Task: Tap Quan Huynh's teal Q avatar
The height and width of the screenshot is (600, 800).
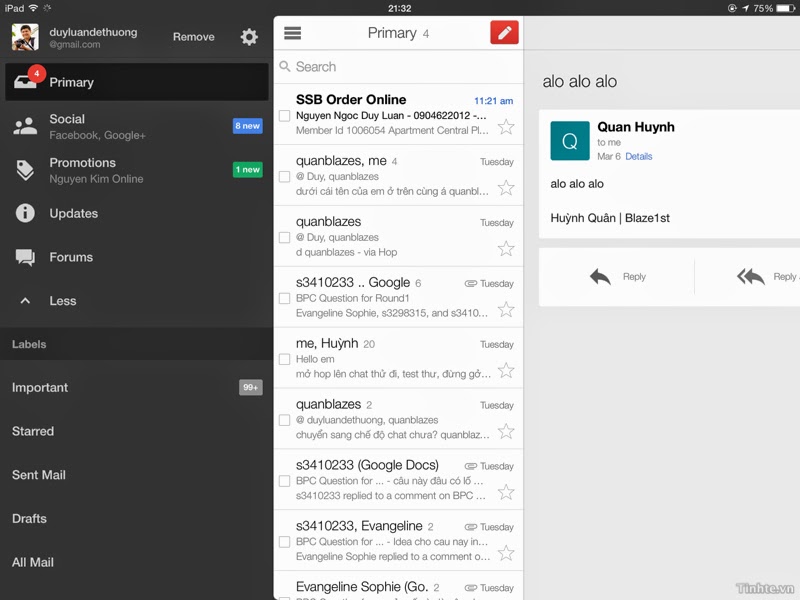Action: pos(570,141)
